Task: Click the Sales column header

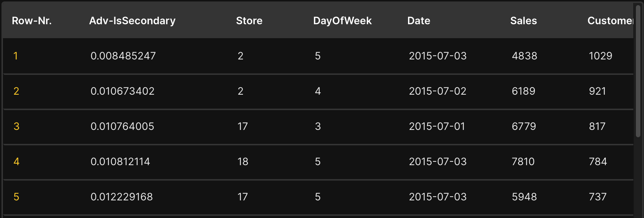Action: [x=523, y=21]
